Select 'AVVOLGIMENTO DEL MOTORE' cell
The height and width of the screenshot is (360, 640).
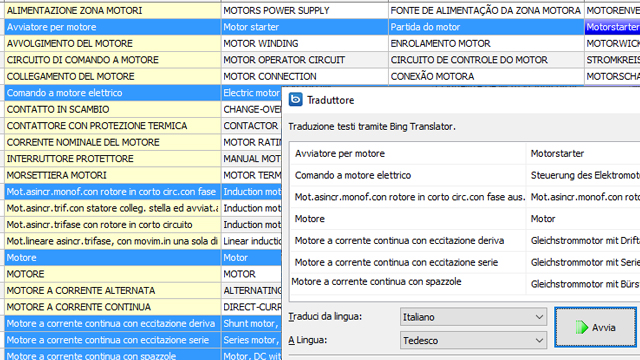tap(113, 44)
